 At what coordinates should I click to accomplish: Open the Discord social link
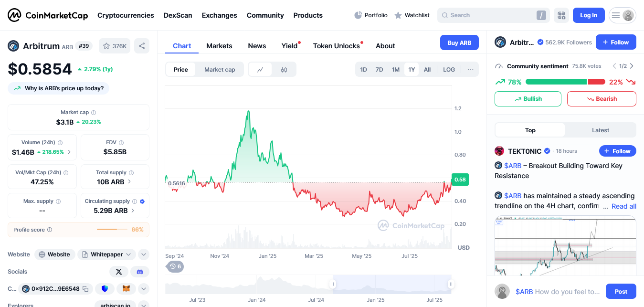tap(140, 272)
